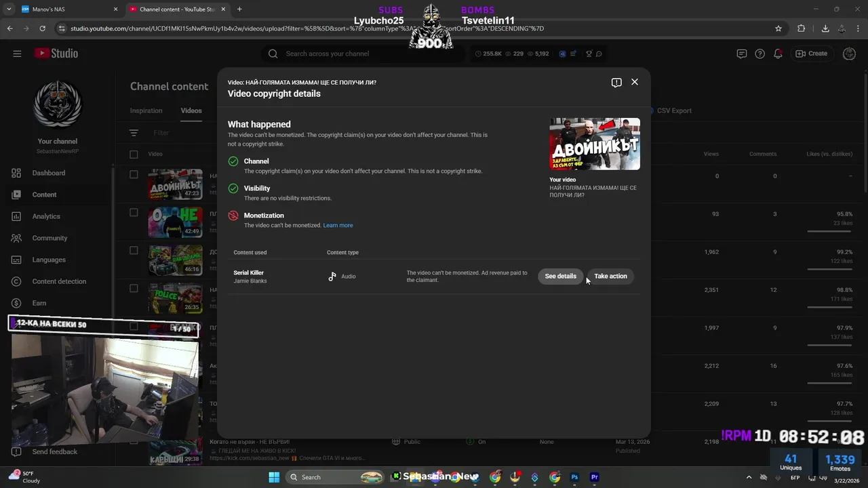
Task: Expand the browser tab search dropdown arrow
Action: [x=9, y=9]
